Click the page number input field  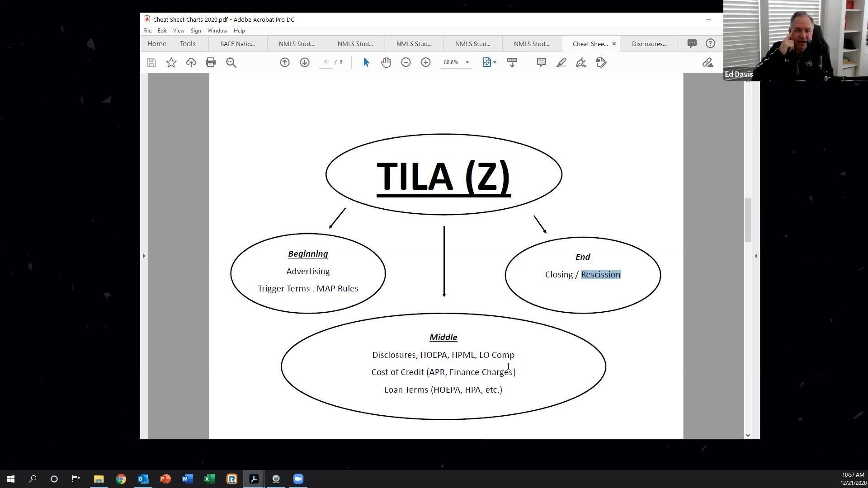tap(325, 62)
